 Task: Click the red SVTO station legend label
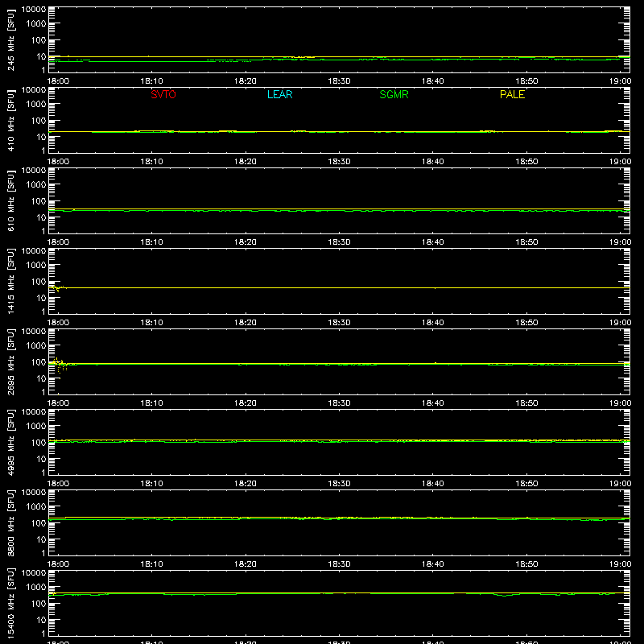[163, 94]
